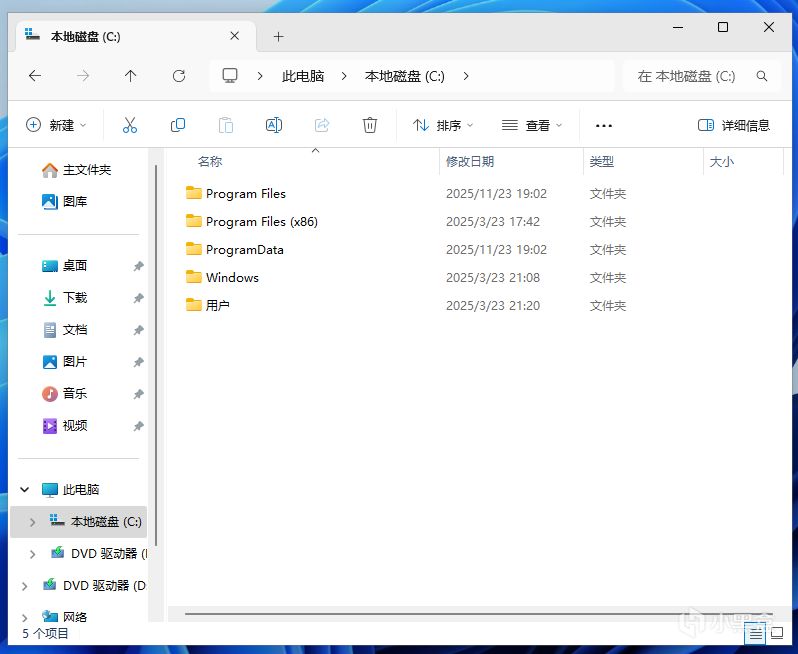
Task: Unpin 下载 using its pin icon
Action: [138, 298]
